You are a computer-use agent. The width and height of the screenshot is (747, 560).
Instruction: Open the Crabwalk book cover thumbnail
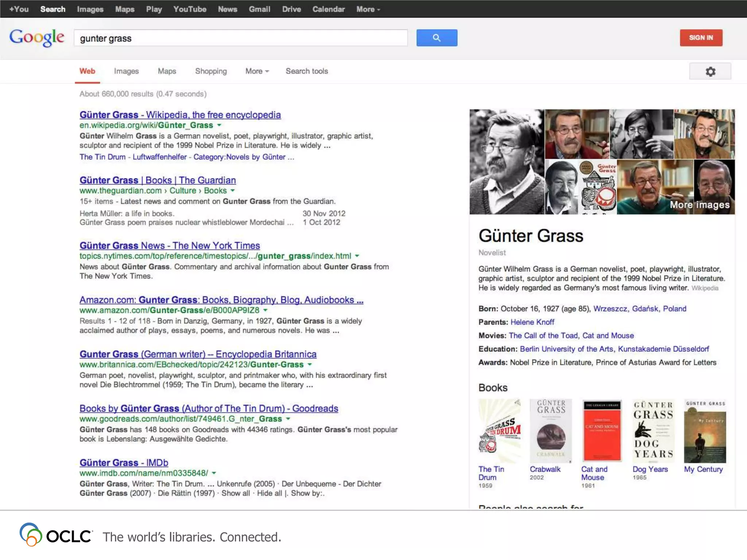click(x=551, y=431)
